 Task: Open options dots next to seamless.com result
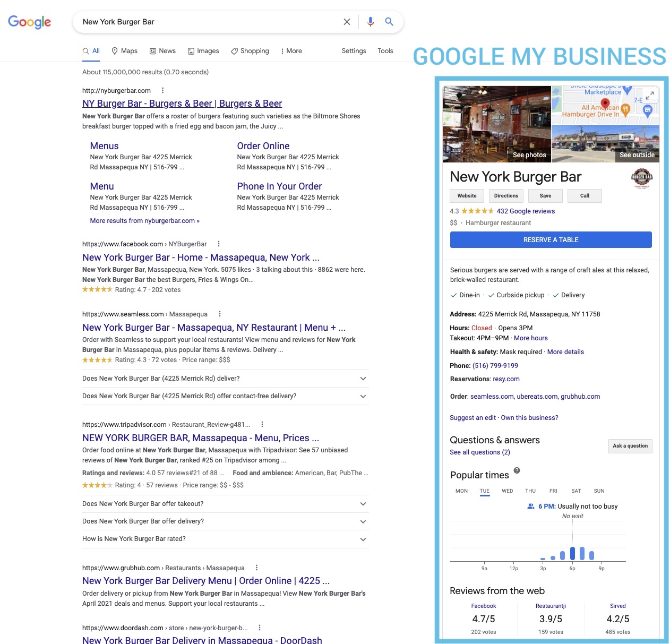tap(219, 314)
